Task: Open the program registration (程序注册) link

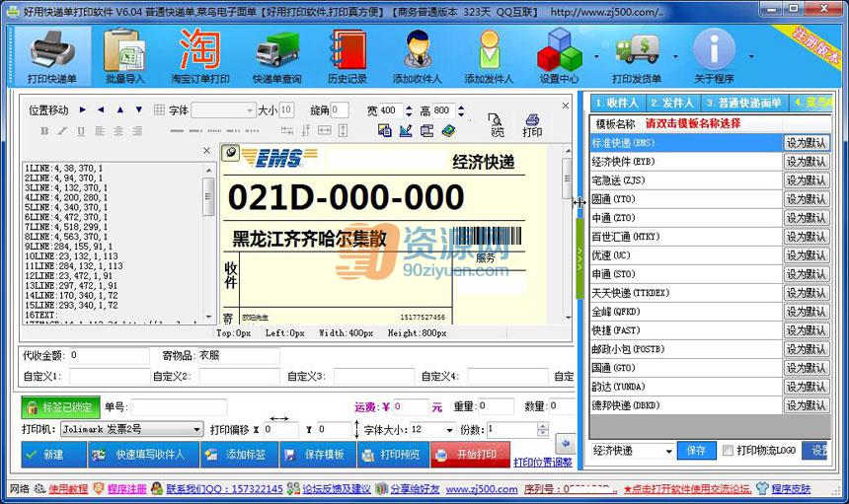Action: coord(126,489)
